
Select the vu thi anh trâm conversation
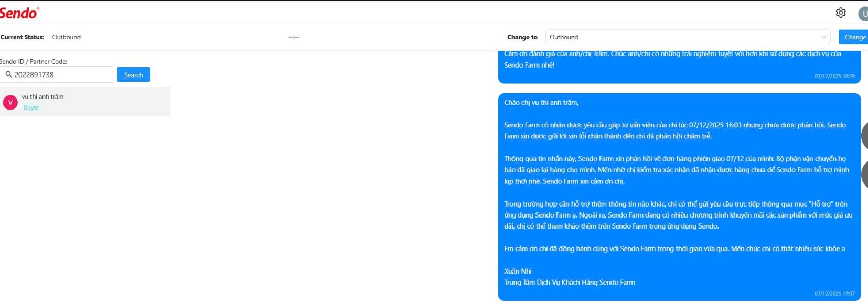pyautogui.click(x=85, y=102)
